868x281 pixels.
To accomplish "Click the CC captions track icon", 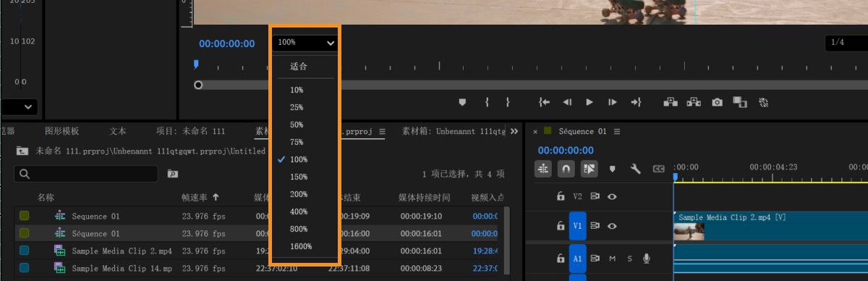I will click(x=659, y=169).
